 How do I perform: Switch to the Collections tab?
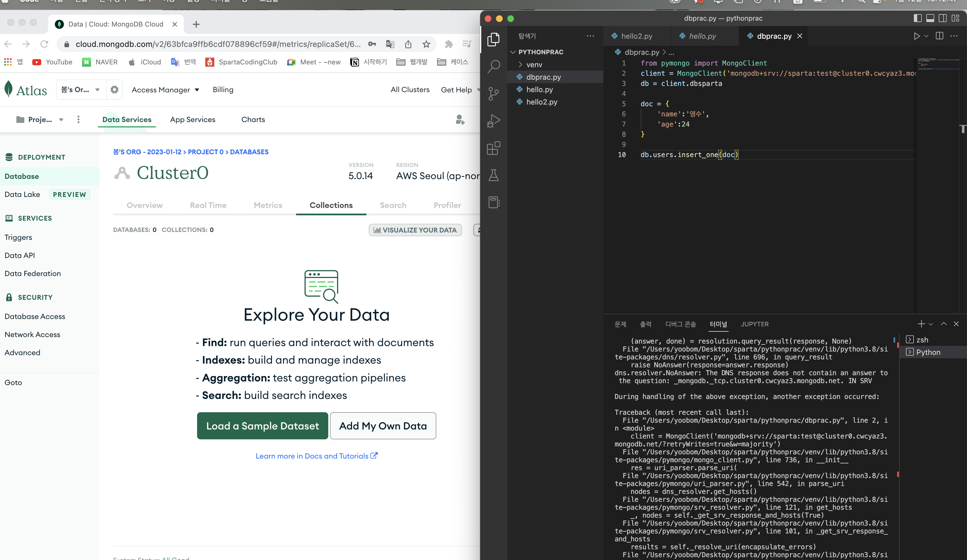click(331, 205)
